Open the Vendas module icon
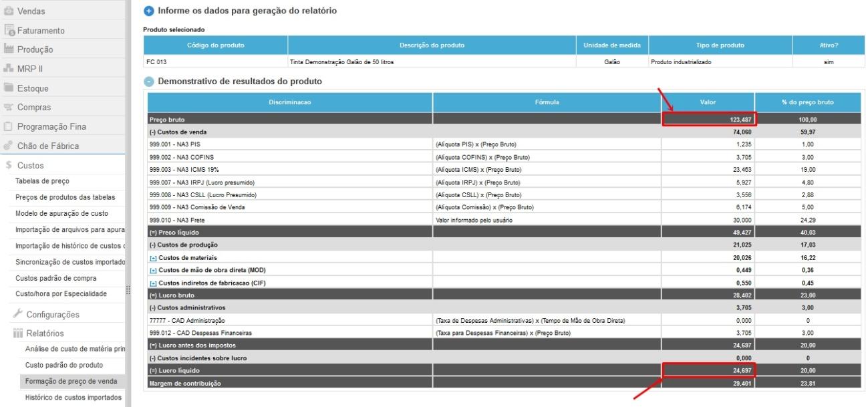Screen dimensions: 868x407 click(x=9, y=11)
